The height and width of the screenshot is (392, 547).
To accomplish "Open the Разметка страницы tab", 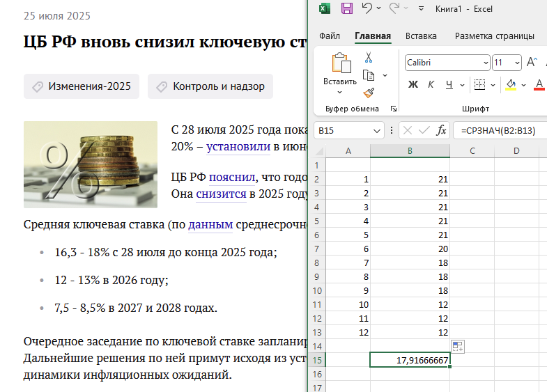I will tap(494, 36).
